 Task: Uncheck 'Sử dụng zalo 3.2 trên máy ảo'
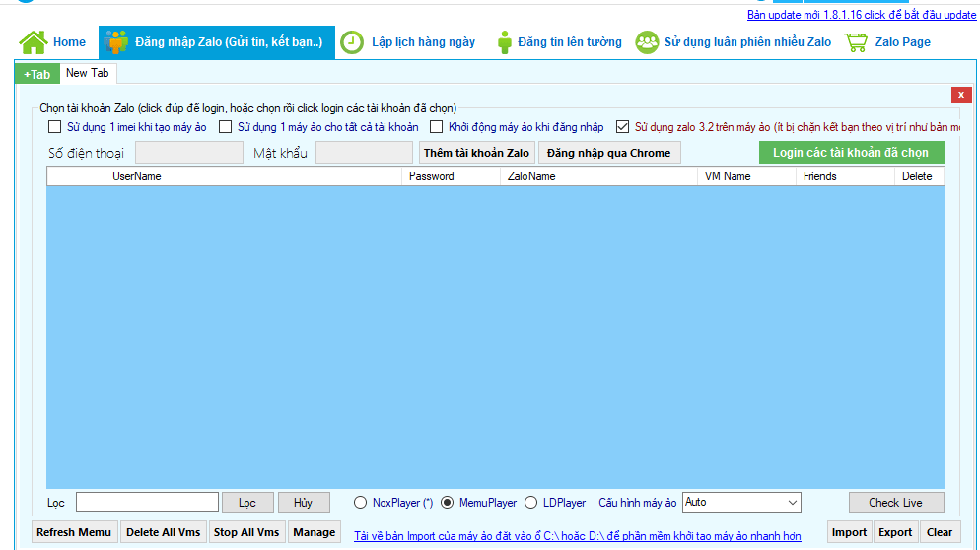pos(622,127)
